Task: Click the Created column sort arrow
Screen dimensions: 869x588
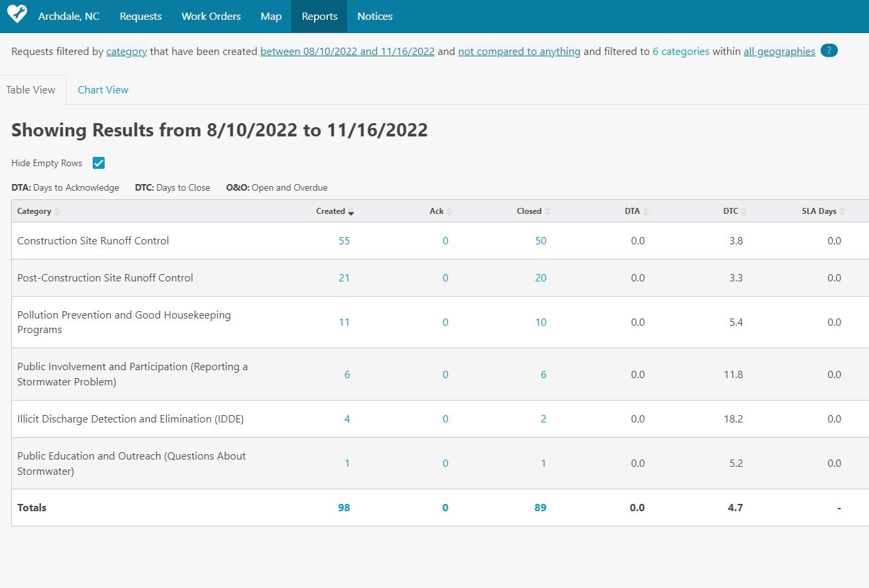Action: 351,212
